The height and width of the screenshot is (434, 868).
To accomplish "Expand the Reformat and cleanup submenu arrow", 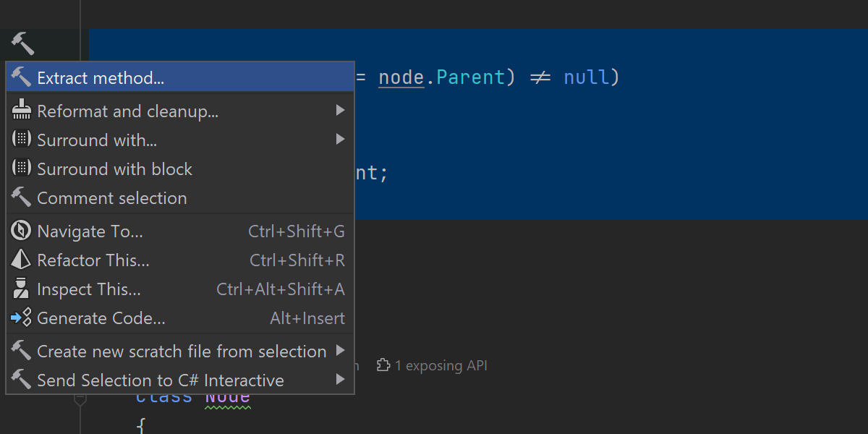I will [340, 111].
